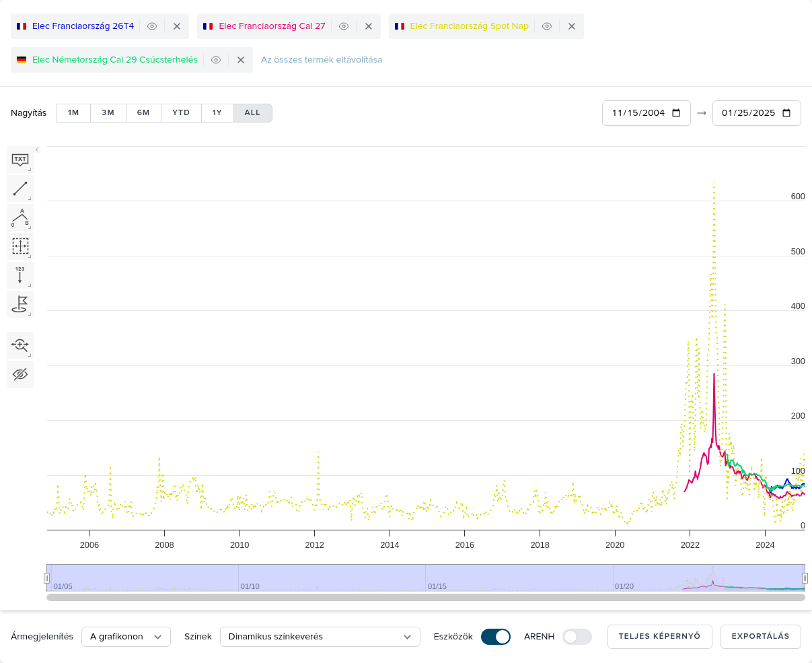Activate the dashed rectangle selection tool
The image size is (812, 663).
click(x=20, y=246)
